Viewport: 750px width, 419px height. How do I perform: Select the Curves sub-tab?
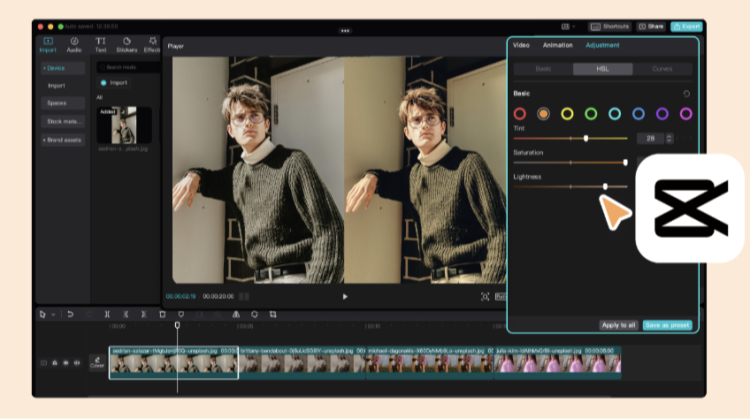[x=662, y=69]
